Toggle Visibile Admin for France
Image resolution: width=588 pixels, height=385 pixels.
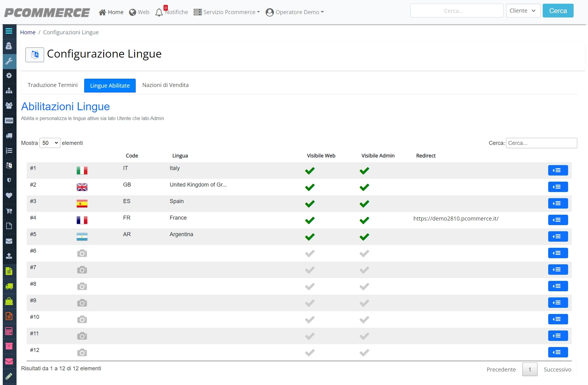click(x=364, y=220)
